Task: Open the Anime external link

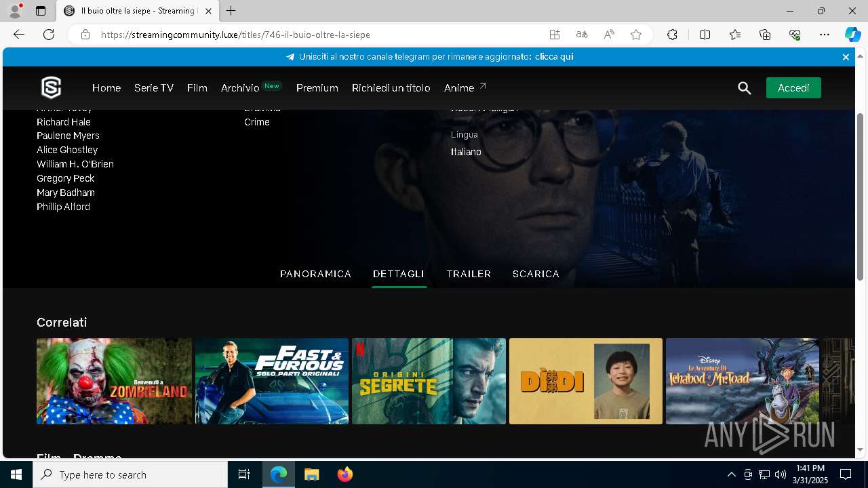Action: [465, 88]
